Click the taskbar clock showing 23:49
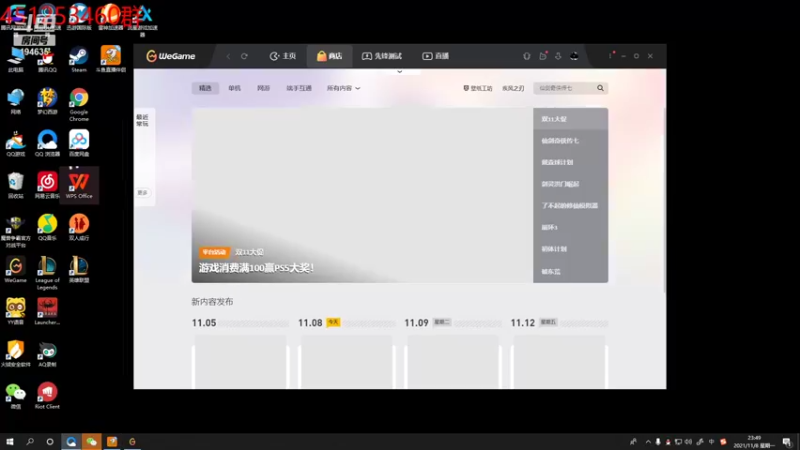The height and width of the screenshot is (450, 800). click(754, 442)
